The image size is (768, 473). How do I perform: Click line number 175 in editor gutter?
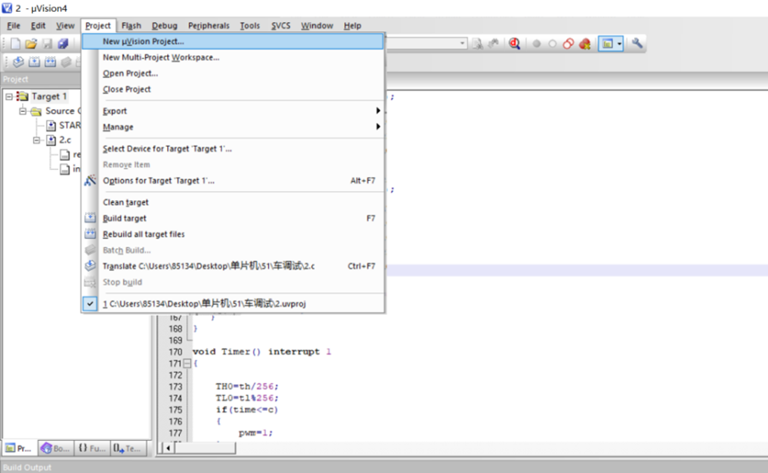pyautogui.click(x=175, y=410)
